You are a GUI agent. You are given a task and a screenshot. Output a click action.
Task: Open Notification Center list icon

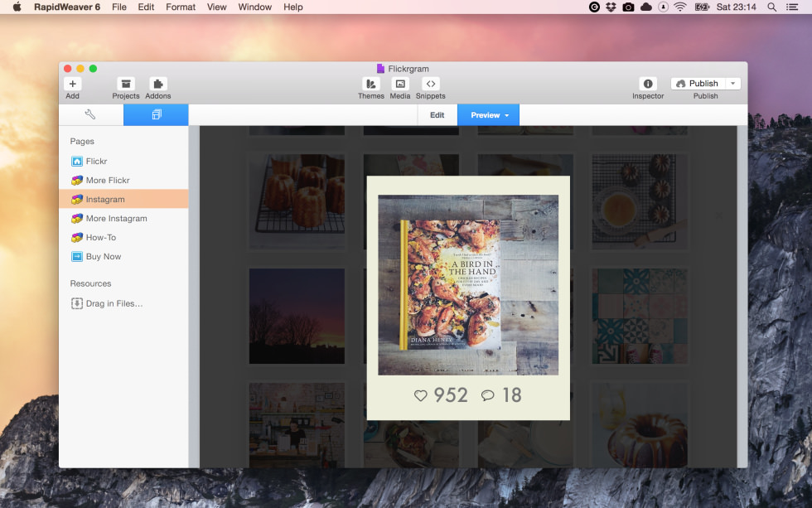[x=792, y=7]
